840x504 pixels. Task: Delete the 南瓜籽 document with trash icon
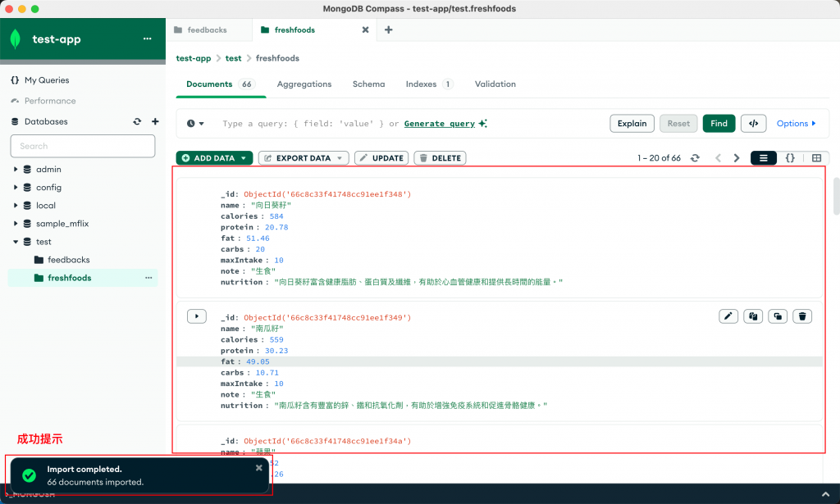pos(802,316)
